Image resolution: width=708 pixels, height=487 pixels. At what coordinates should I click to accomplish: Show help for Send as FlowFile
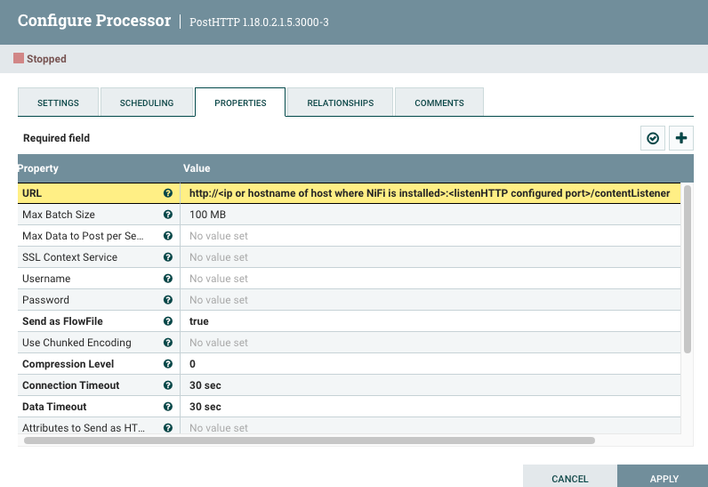click(x=168, y=321)
